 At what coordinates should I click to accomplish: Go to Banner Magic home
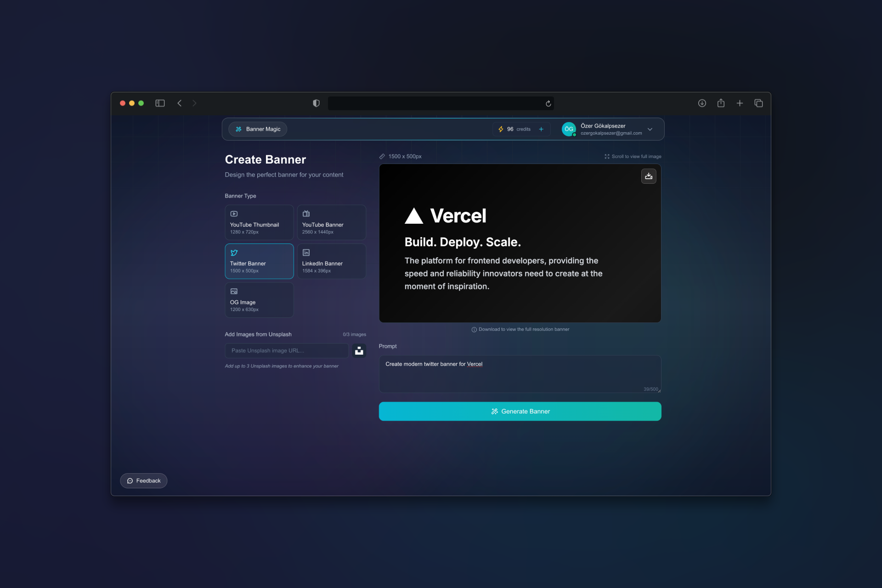coord(258,129)
